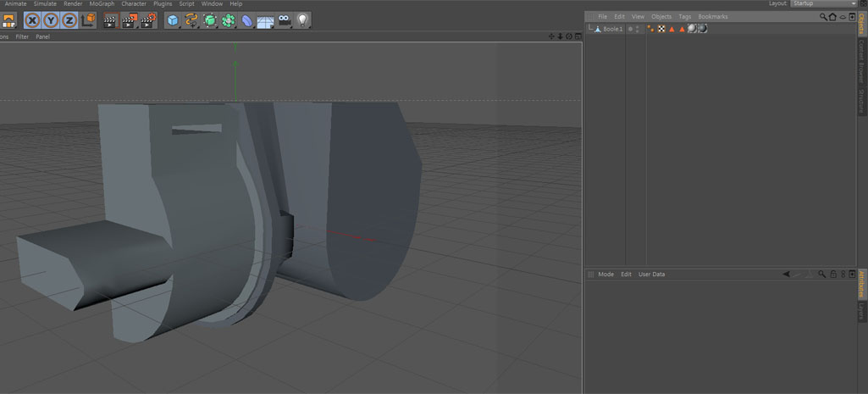Toggle the X axis lock
Viewport: 868px width, 394px height.
coord(32,20)
